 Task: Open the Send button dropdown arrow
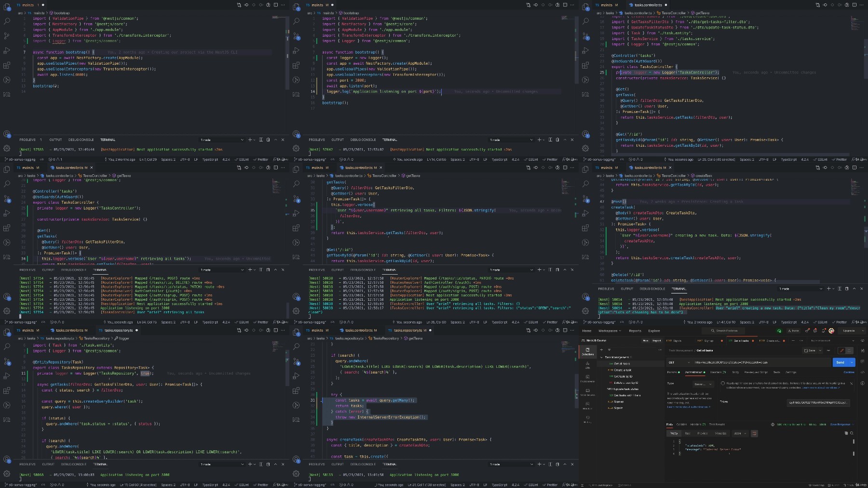pos(852,363)
